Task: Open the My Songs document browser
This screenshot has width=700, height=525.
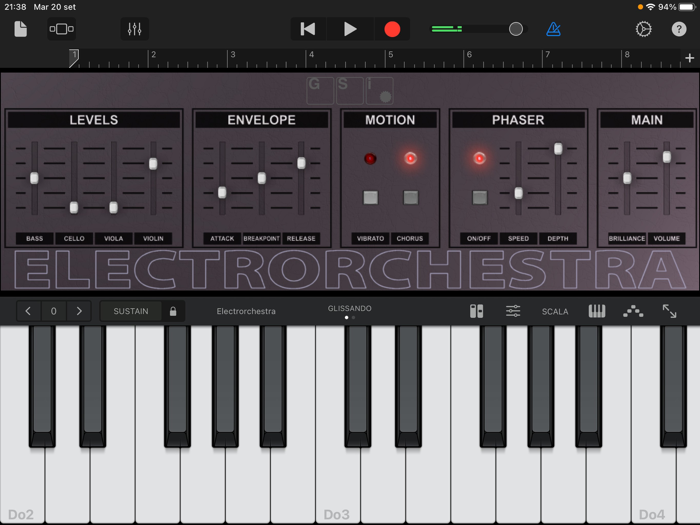Action: pos(21,29)
